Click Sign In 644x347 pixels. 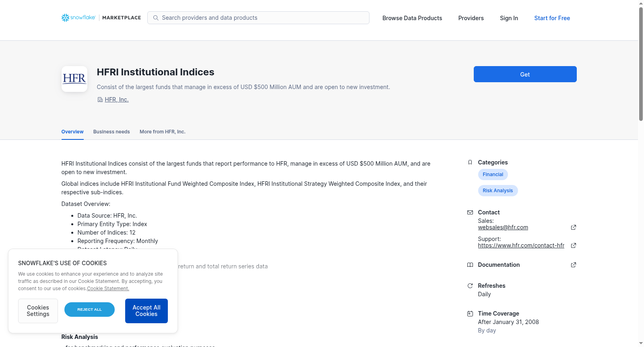(509, 18)
